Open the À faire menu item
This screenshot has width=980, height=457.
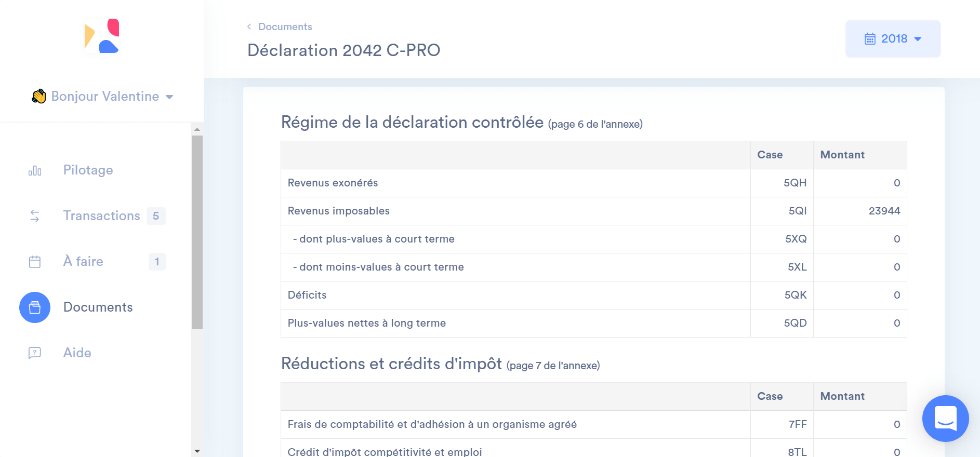[83, 262]
